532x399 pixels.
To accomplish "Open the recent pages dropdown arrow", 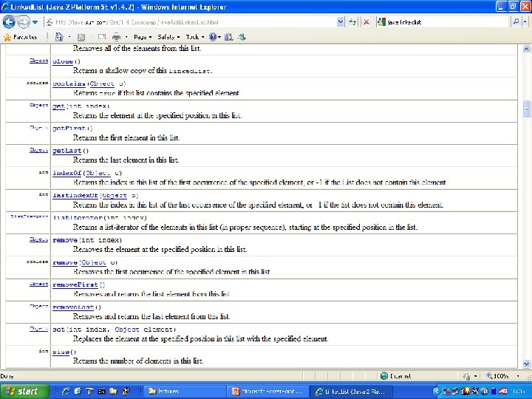I will [35, 22].
